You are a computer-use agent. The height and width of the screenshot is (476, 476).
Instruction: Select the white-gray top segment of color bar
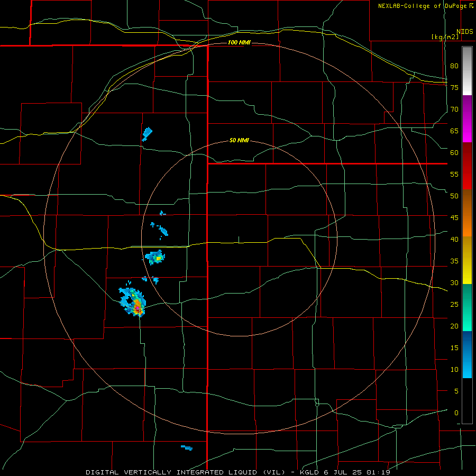(467, 71)
